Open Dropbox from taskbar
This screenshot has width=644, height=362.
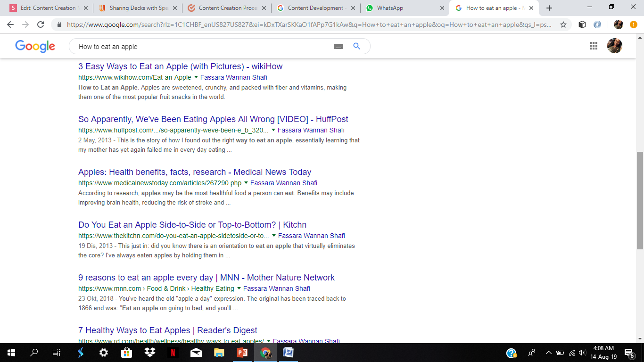[150, 353]
